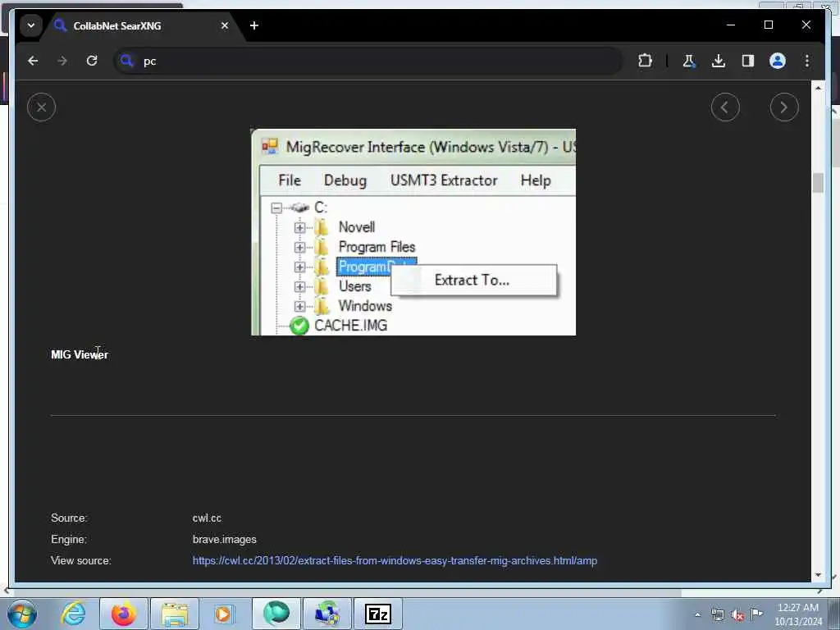Open the Windows Start button
This screenshot has width=840, height=630.
click(x=21, y=614)
